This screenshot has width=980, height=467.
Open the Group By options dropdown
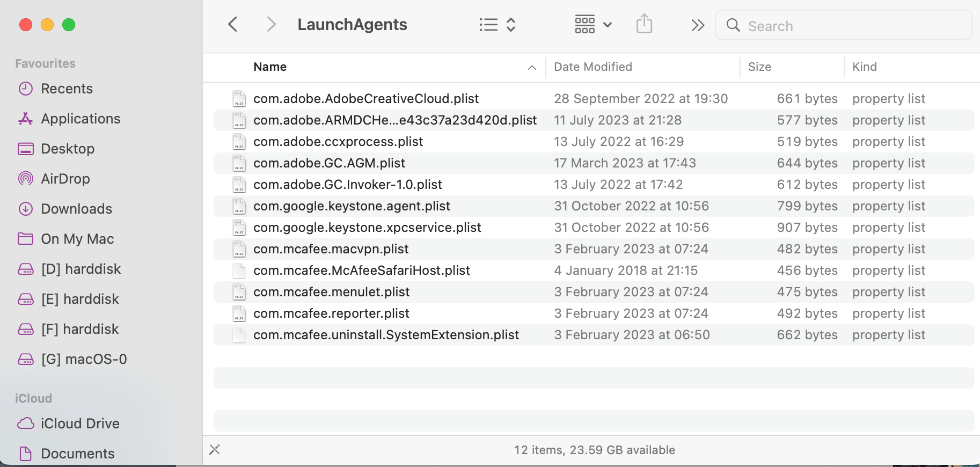click(593, 25)
